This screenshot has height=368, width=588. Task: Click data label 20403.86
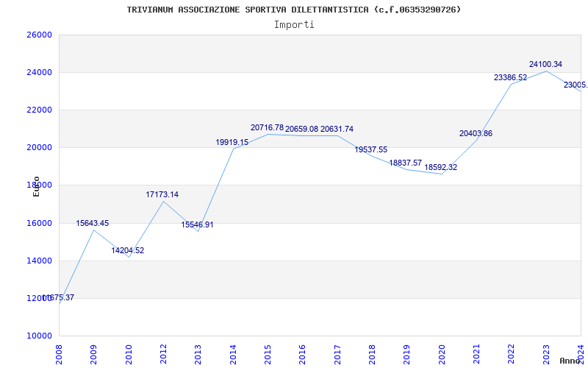(x=476, y=134)
